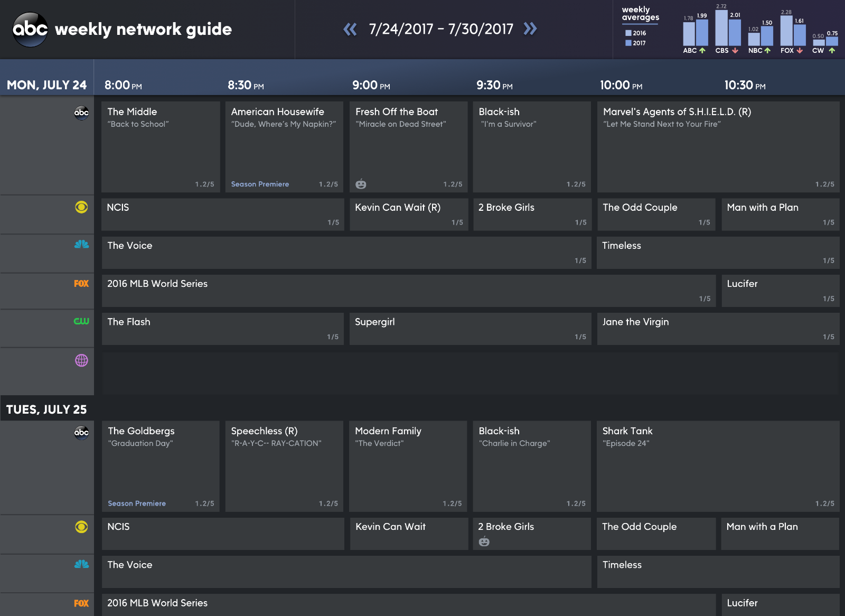Image resolution: width=845 pixels, height=616 pixels.
Task: Click CBS eye icon in Monday row
Action: click(x=81, y=207)
